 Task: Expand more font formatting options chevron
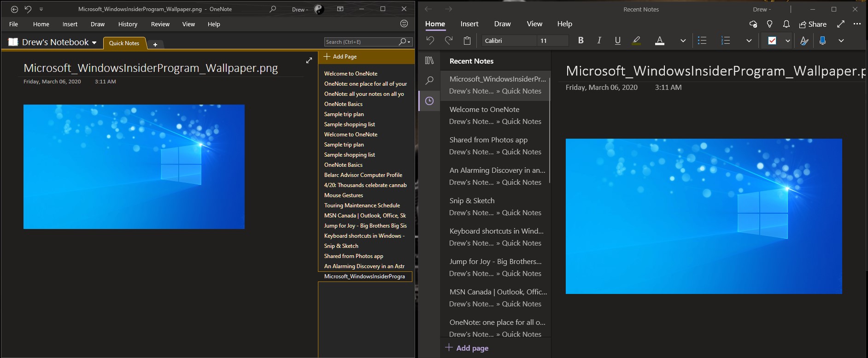pos(683,41)
